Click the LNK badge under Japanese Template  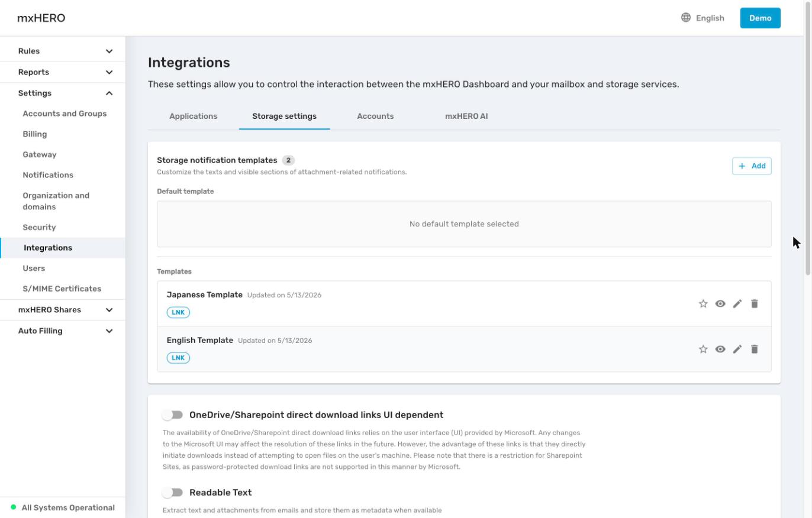[178, 312]
